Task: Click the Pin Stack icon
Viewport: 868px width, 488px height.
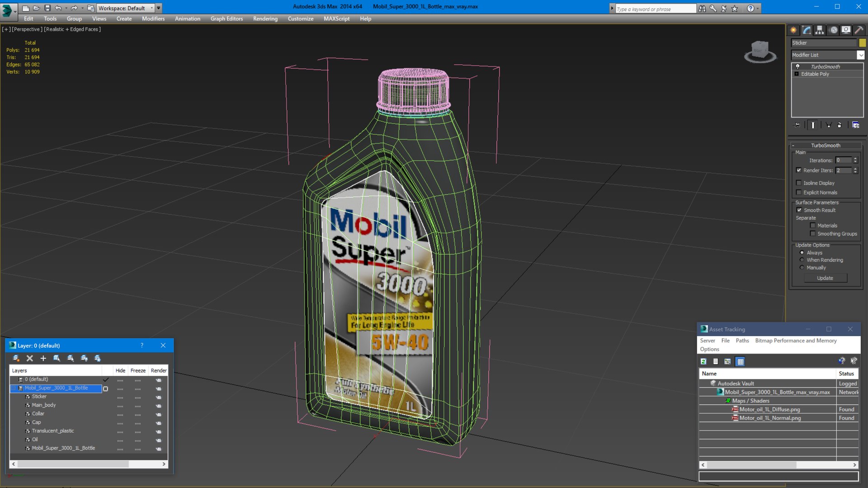Action: coord(797,125)
